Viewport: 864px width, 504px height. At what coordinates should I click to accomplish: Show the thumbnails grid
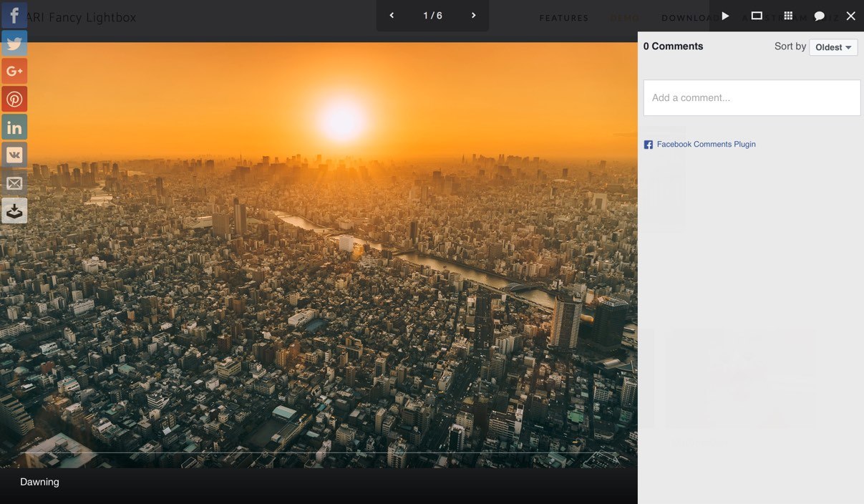[788, 16]
